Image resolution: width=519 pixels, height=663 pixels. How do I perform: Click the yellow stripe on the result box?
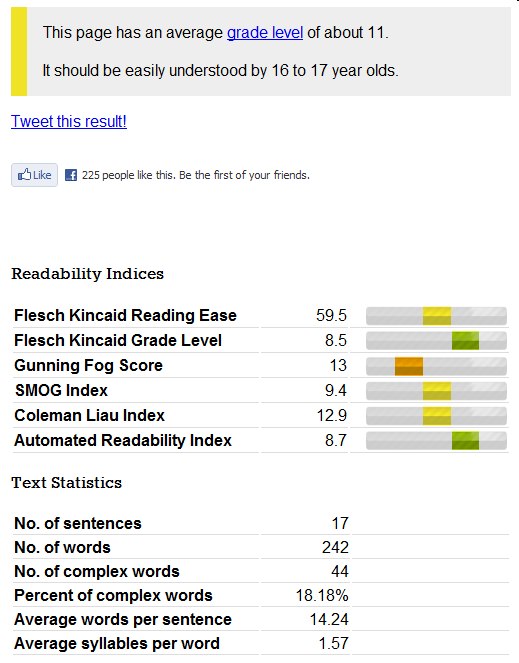19,52
